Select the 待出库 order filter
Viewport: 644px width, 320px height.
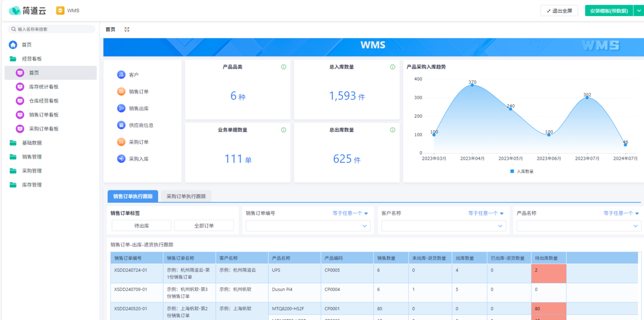coord(142,226)
